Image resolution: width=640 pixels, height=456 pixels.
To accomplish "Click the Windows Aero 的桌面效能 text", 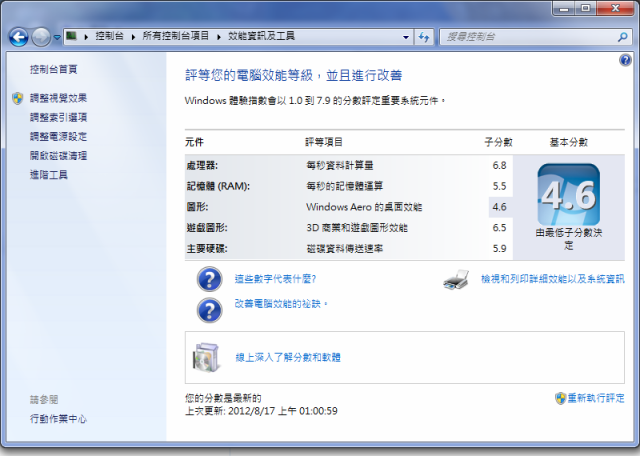I will click(x=364, y=207).
